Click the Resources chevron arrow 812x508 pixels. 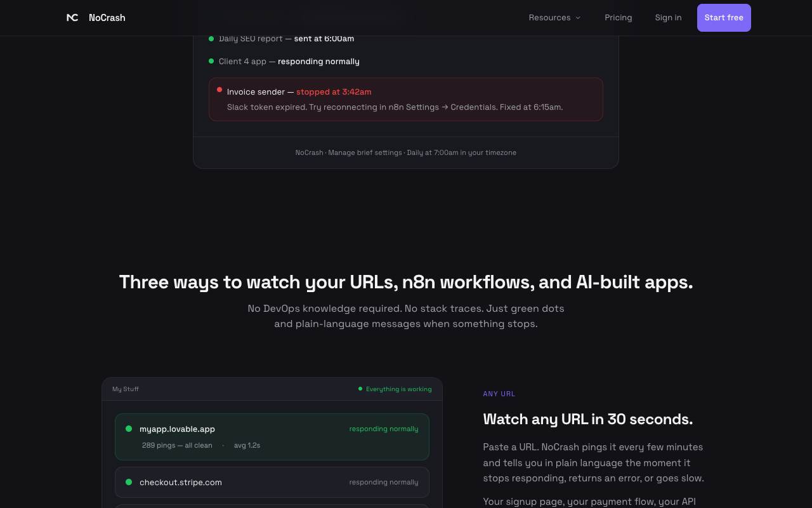pos(578,18)
